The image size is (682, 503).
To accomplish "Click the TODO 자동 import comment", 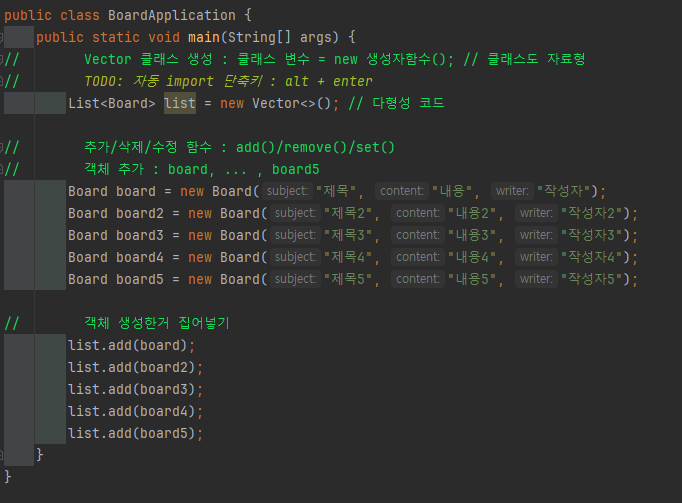I will (228, 81).
